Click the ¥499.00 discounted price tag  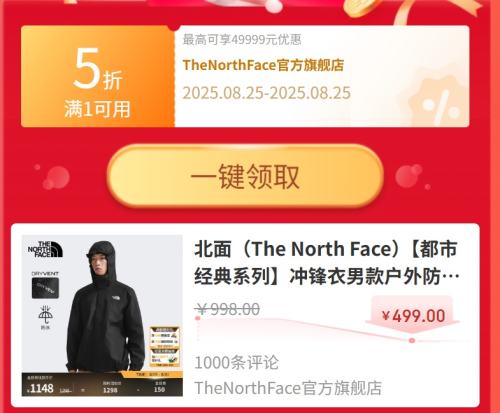(413, 315)
